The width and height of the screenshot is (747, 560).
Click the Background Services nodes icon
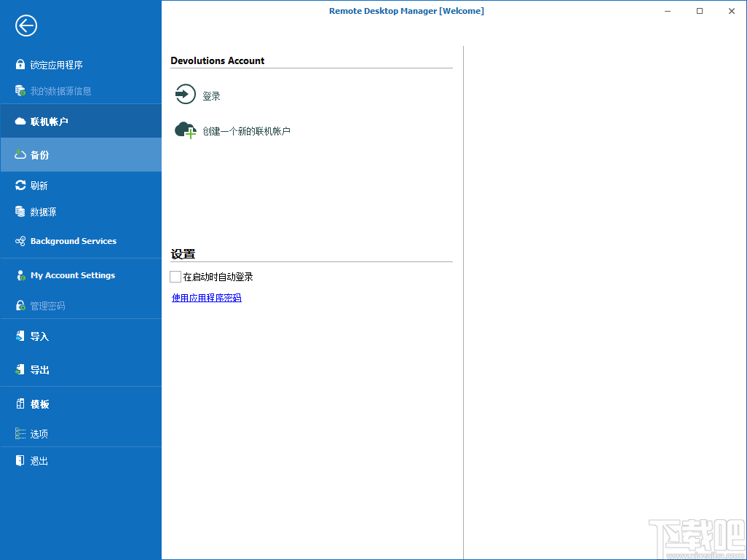[x=20, y=240]
